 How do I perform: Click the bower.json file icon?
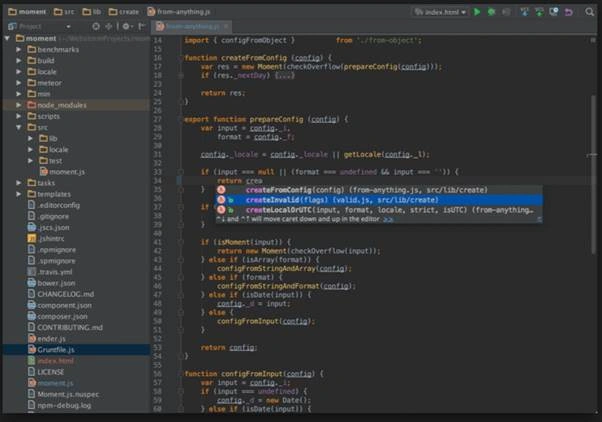[x=31, y=283]
